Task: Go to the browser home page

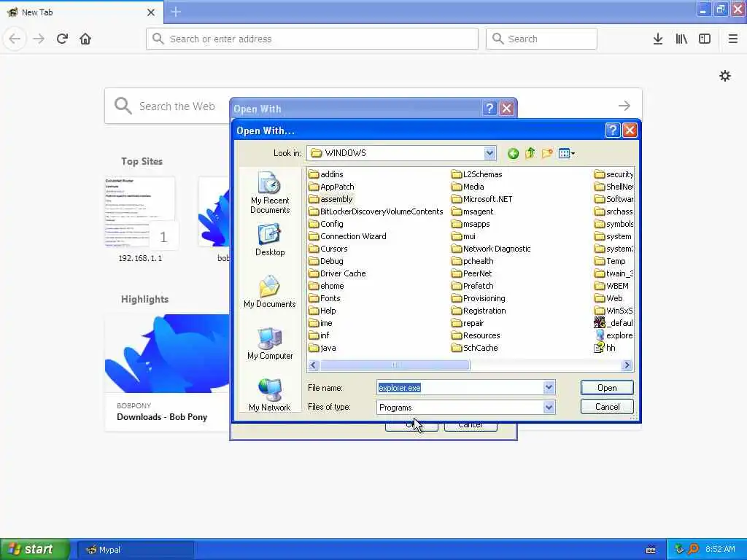Action: pyautogui.click(x=85, y=39)
